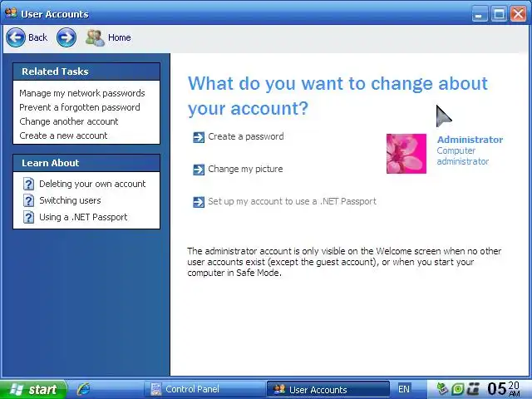This screenshot has height=399, width=532.
Task: Open Prevent a forgotten password
Action: point(80,107)
